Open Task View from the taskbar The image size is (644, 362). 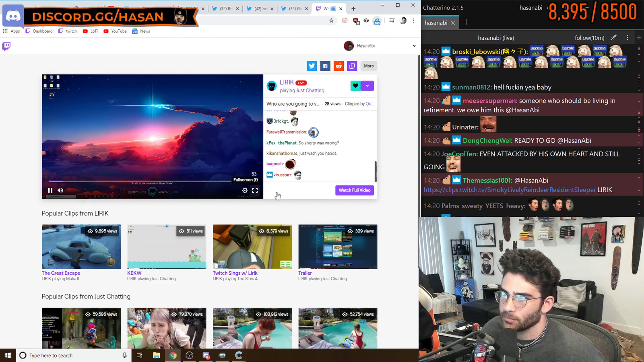[x=139, y=355]
